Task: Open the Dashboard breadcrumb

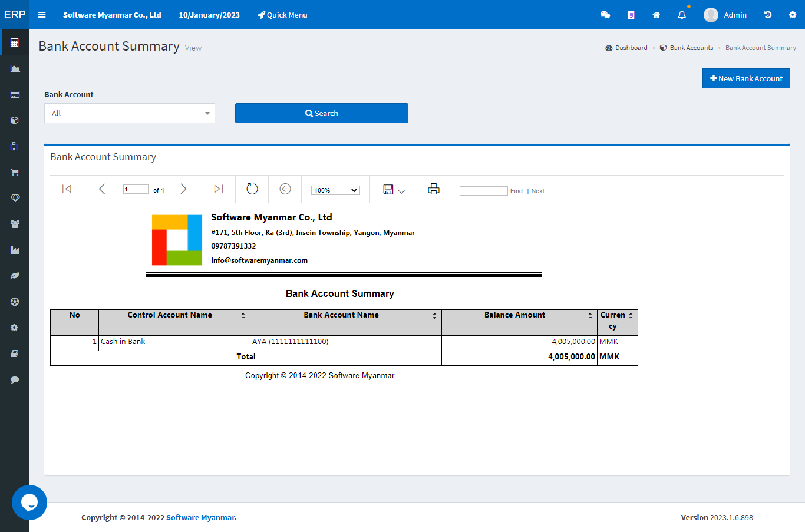Action: (626, 48)
